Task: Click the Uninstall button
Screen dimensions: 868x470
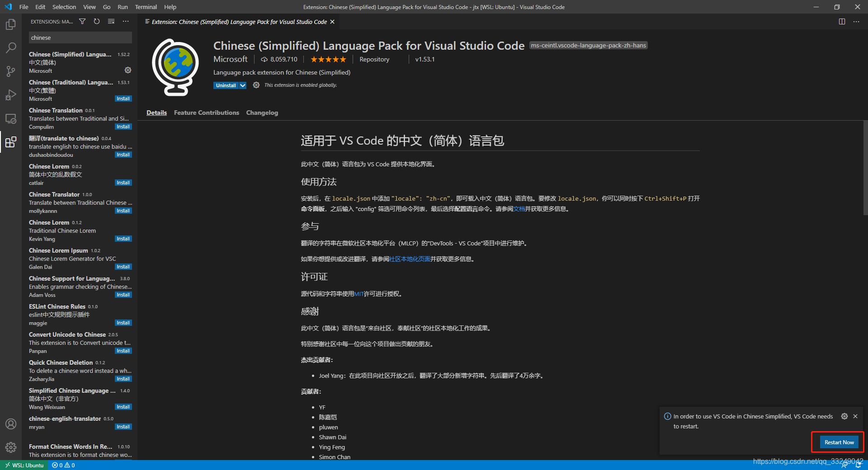Action: [226, 85]
